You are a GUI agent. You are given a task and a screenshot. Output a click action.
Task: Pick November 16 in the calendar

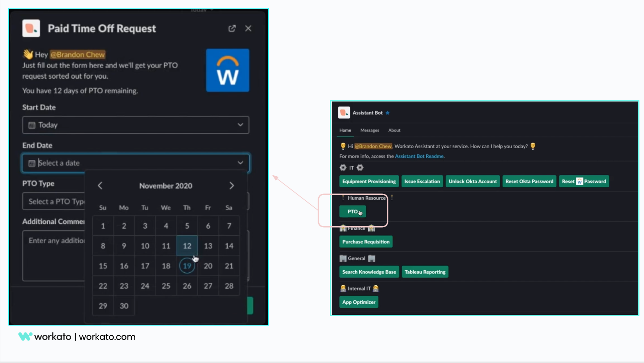[124, 266]
